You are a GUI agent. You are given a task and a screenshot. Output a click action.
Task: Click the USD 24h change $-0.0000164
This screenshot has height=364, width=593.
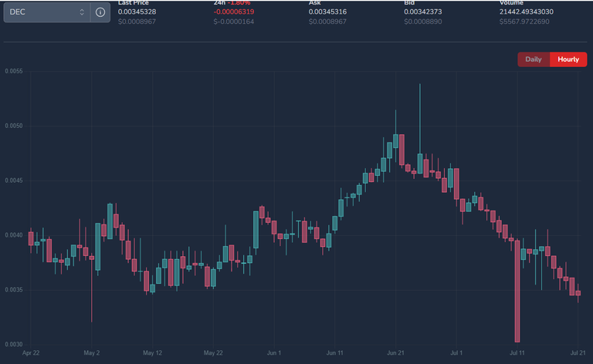click(234, 22)
